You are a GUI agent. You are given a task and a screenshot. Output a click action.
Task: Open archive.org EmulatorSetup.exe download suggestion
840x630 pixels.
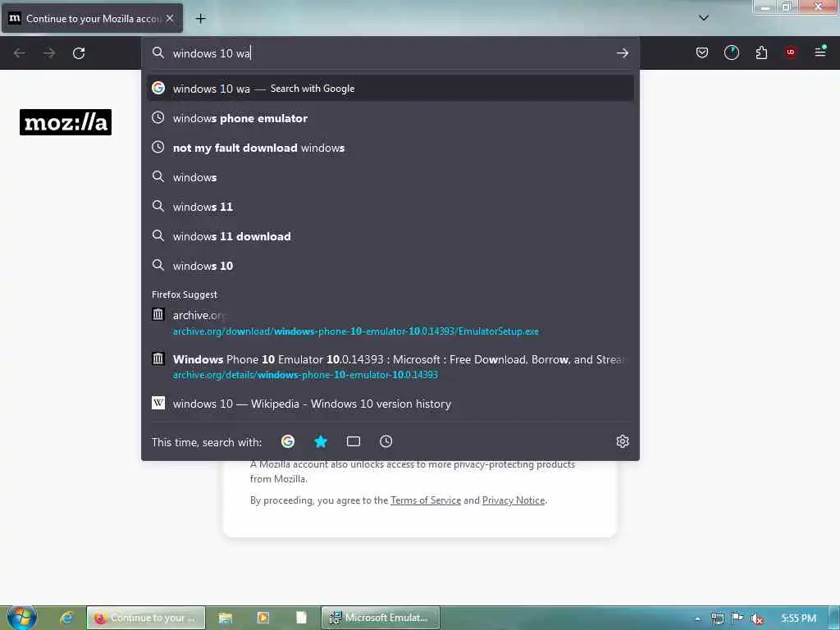390,322
